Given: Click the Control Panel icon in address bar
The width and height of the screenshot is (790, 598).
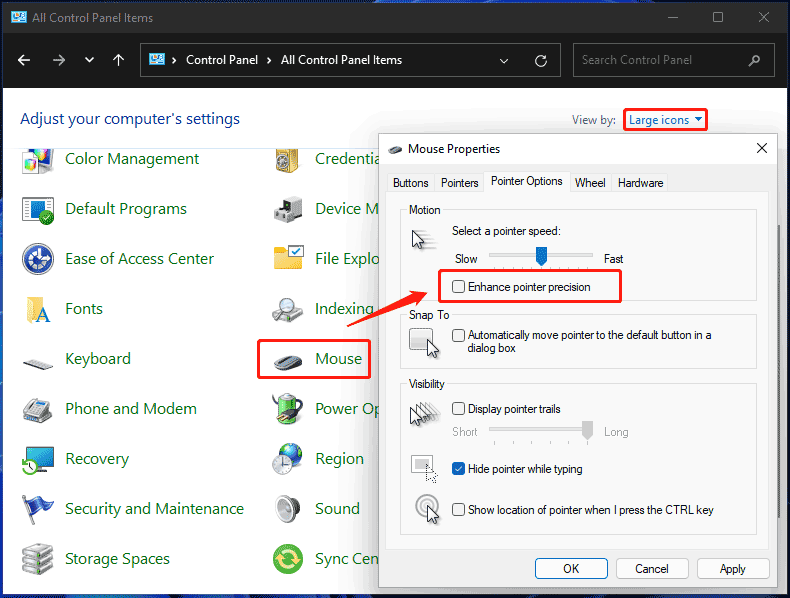Looking at the screenshot, I should [x=157, y=59].
